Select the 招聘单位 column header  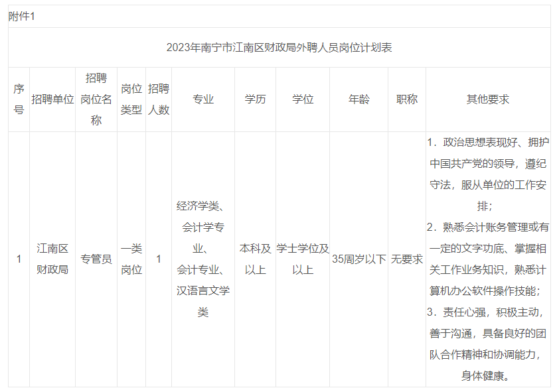[x=52, y=99]
